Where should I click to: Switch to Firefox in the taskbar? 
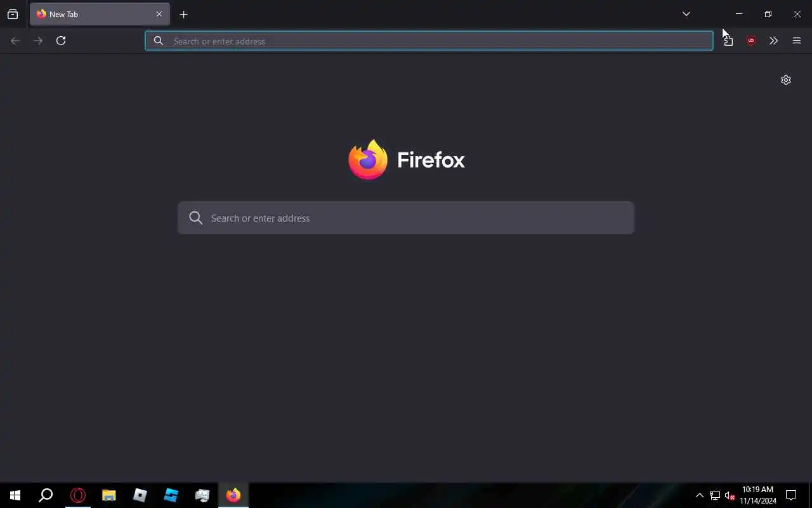233,495
